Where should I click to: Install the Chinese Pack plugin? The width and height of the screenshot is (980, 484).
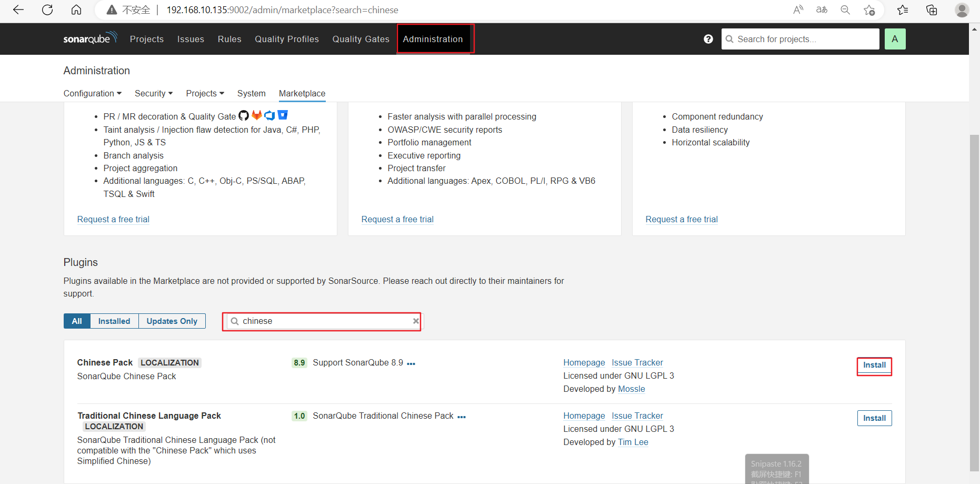(x=874, y=365)
